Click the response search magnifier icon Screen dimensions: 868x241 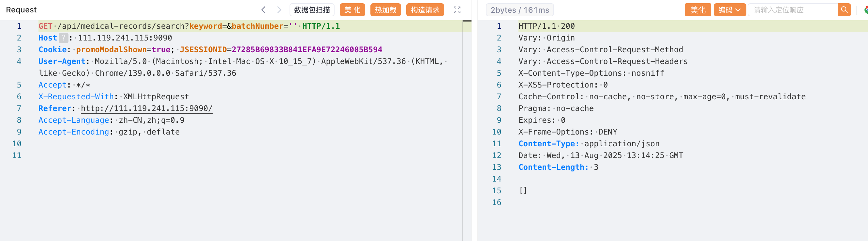click(x=844, y=10)
